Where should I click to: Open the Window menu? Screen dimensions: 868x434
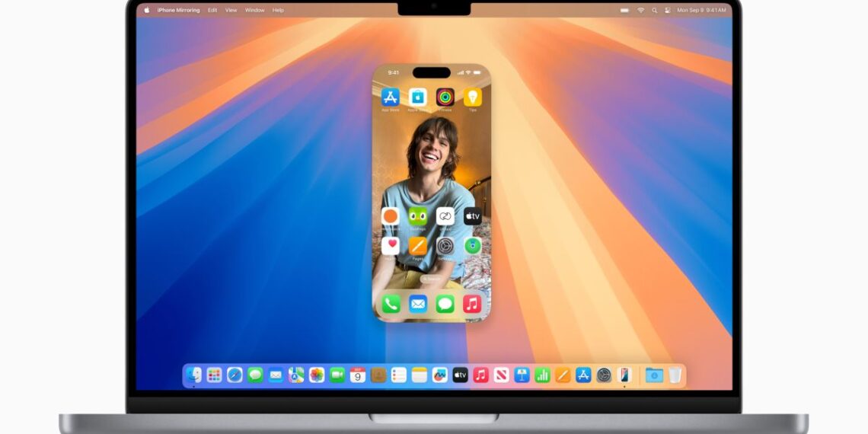coord(255,10)
